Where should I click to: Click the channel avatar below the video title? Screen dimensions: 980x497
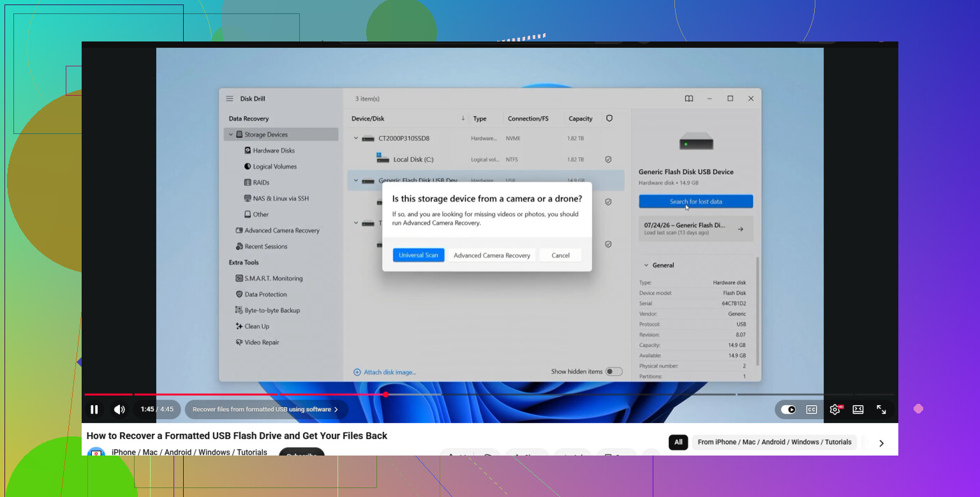96,452
